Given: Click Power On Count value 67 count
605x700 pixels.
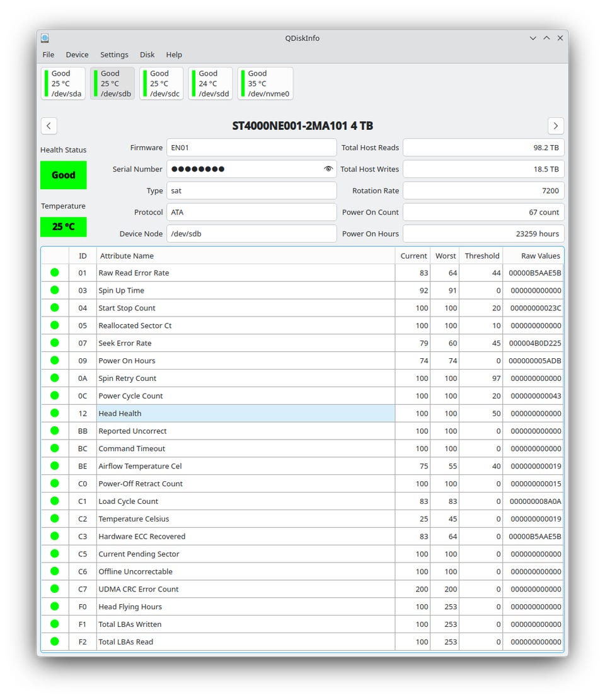Looking at the screenshot, I should point(483,212).
